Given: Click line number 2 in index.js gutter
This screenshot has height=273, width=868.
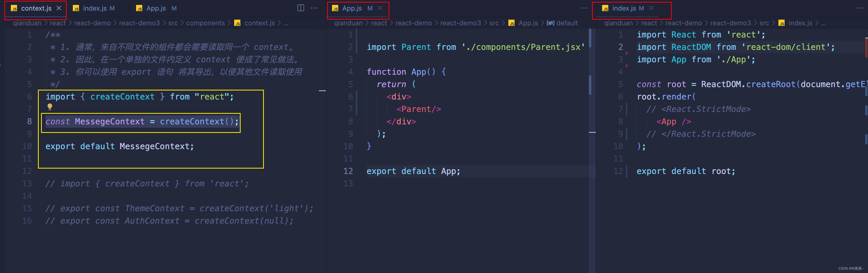Looking at the screenshot, I should click(x=620, y=47).
